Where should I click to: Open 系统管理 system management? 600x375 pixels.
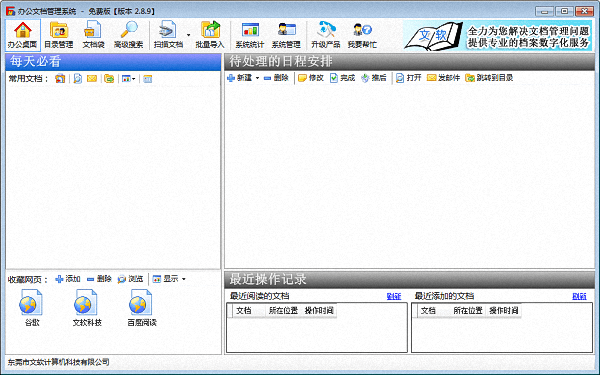[x=286, y=35]
